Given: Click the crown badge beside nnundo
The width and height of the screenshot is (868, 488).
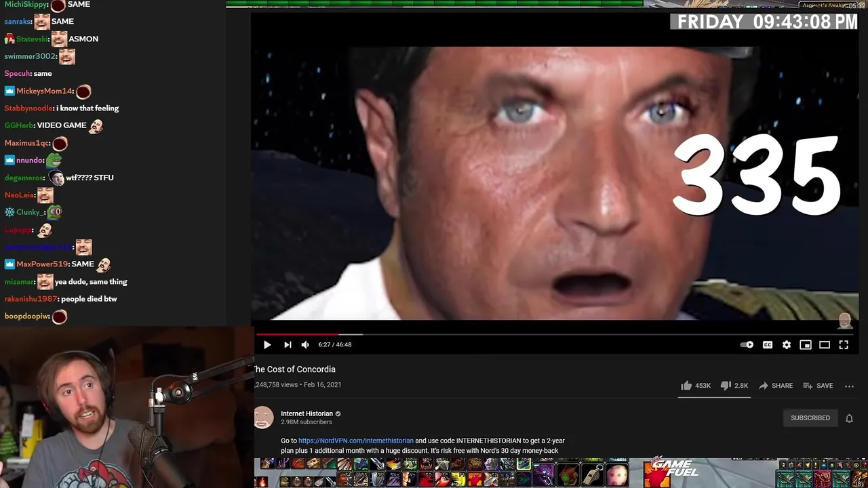Looking at the screenshot, I should [x=9, y=161].
